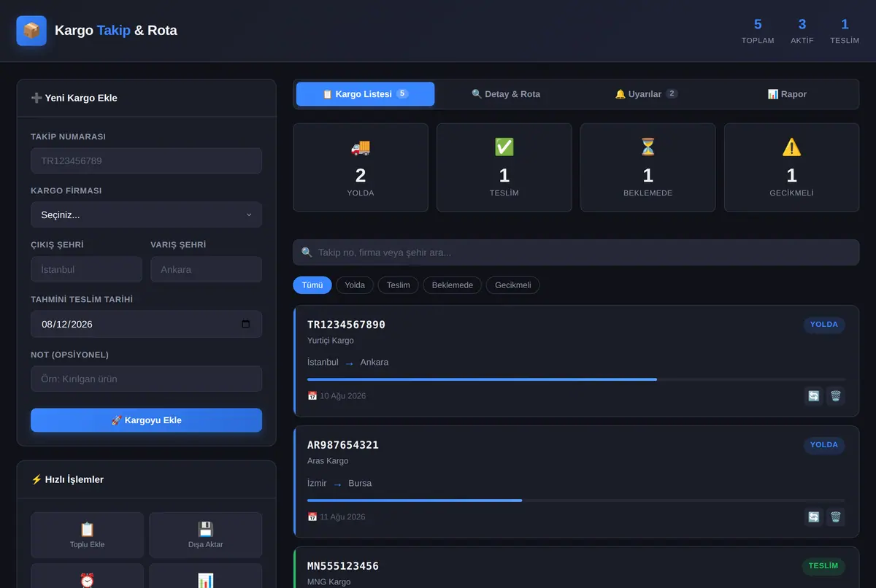Click the Toplam counter in header
The image size is (876, 588).
tap(758, 31)
